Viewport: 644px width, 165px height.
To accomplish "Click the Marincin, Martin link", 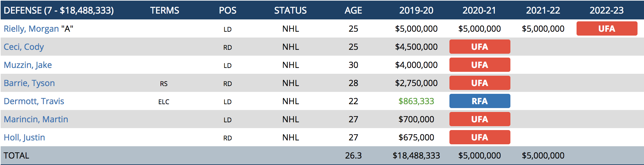I will [36, 119].
